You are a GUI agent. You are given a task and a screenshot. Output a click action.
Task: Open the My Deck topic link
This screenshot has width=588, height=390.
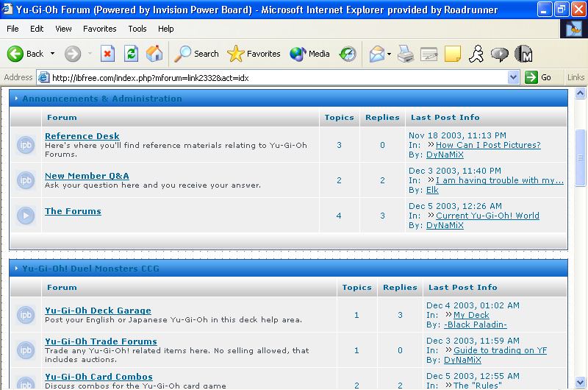[471, 315]
